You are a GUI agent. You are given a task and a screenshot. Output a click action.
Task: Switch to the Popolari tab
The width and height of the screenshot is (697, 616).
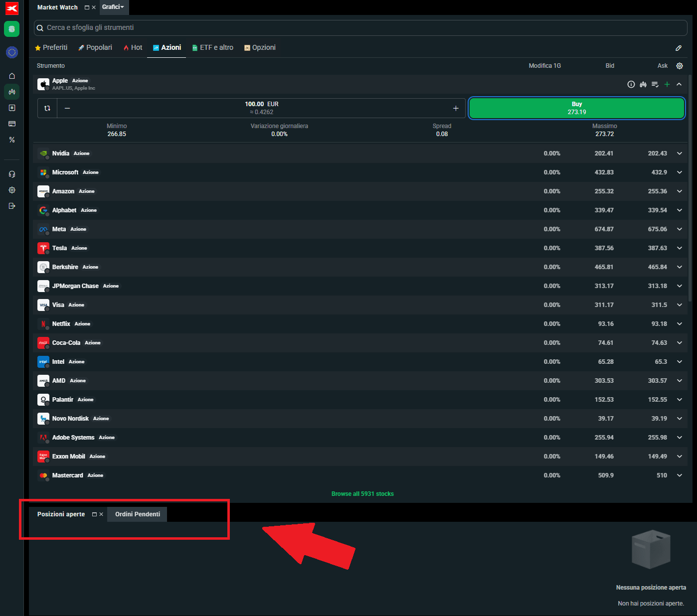click(x=95, y=48)
